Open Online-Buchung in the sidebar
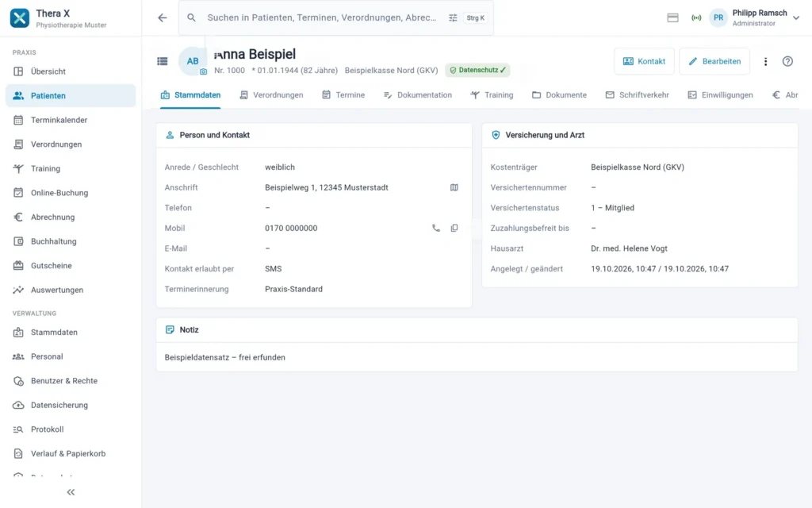The height and width of the screenshot is (508, 812). point(71,193)
